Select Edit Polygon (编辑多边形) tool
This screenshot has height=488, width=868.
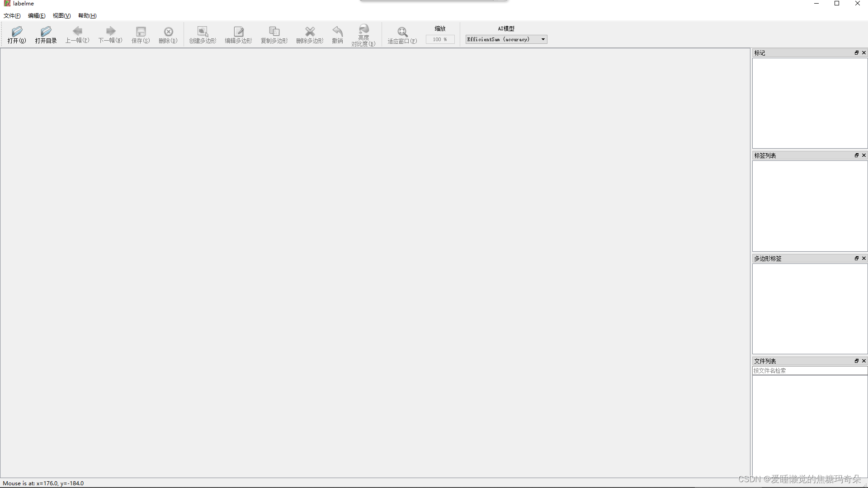238,32
